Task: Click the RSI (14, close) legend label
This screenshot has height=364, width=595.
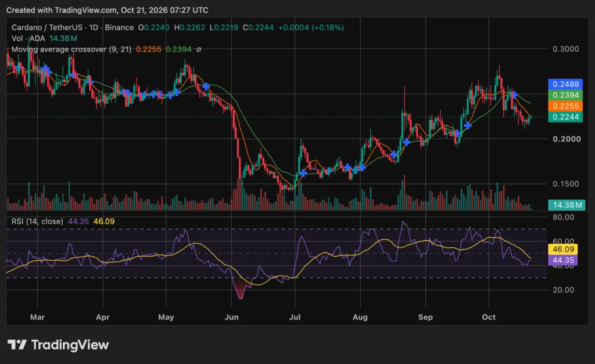Action: (x=37, y=221)
